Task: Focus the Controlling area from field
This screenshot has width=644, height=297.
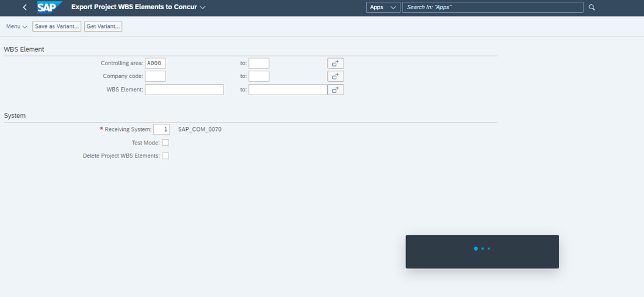Action: [155, 63]
